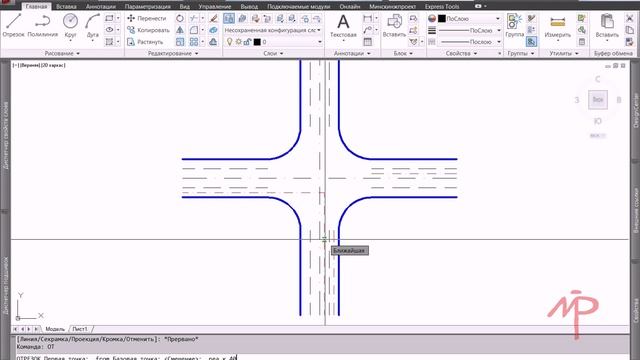The image size is (640, 360).
Task: Click the command line input field
Action: tap(322, 358)
